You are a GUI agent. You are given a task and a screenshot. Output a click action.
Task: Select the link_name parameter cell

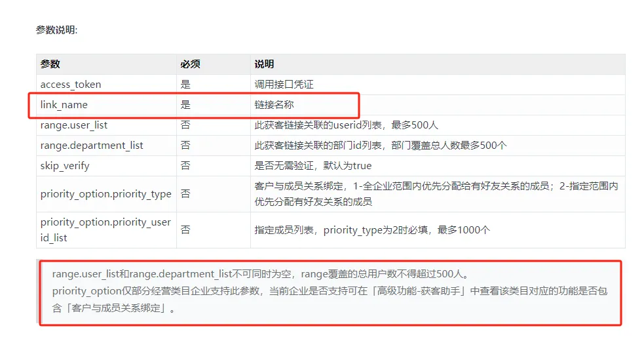(64, 105)
